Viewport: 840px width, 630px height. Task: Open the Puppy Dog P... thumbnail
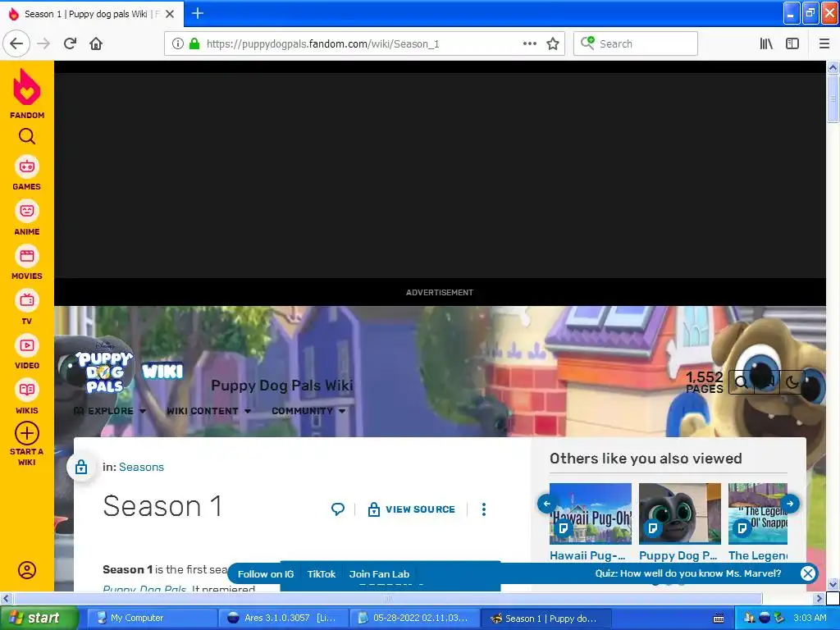click(x=680, y=514)
